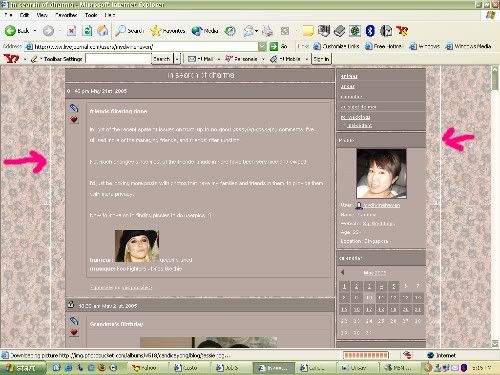This screenshot has width=500, height=375.
Task: Expand Yahoo Search button dropdown arrow
Action: [177, 59]
